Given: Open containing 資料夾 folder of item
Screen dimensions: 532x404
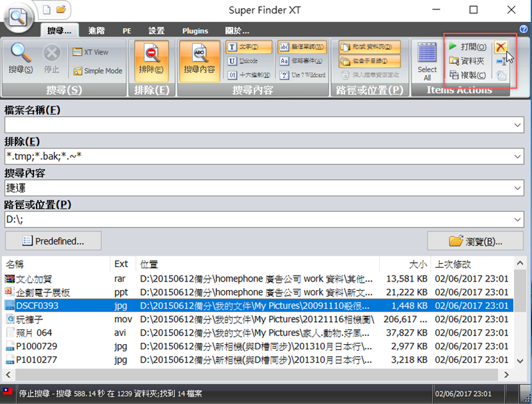Looking at the screenshot, I should pyautogui.click(x=467, y=61).
